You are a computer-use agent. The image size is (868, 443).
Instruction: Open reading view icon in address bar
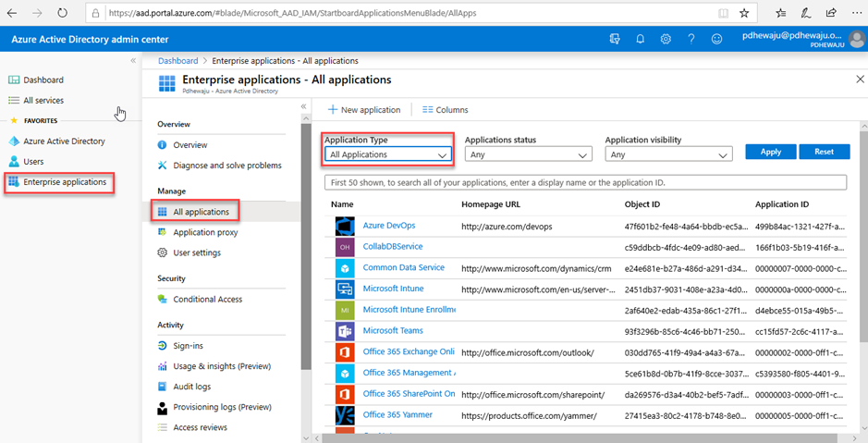723,13
